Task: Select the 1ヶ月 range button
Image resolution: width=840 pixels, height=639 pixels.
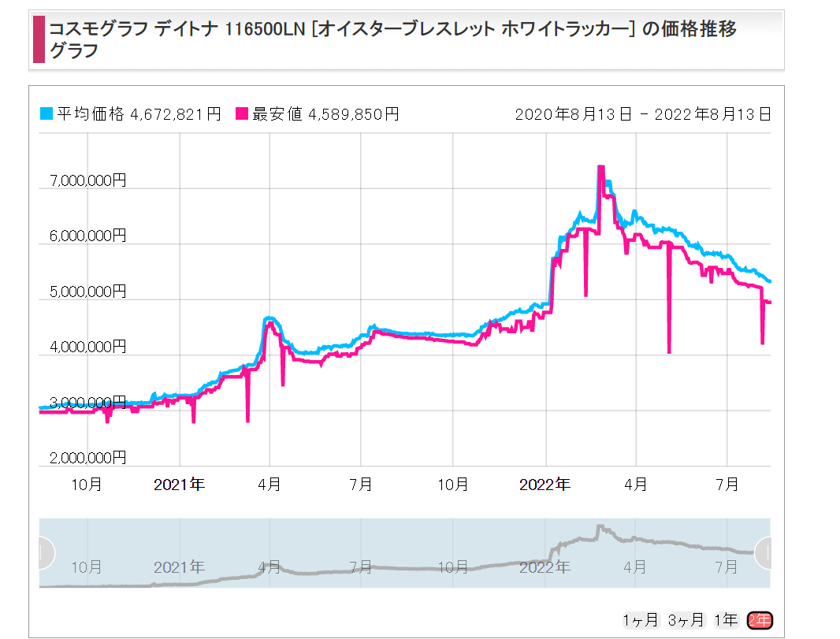Action: (x=641, y=620)
